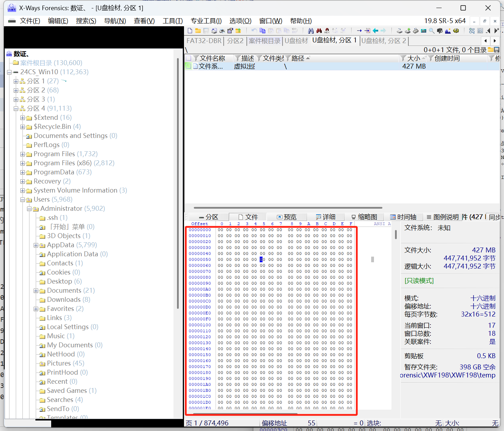Viewport: 504px width, 431px height.
Task: Open the 搜索(S) menu
Action: pos(86,21)
